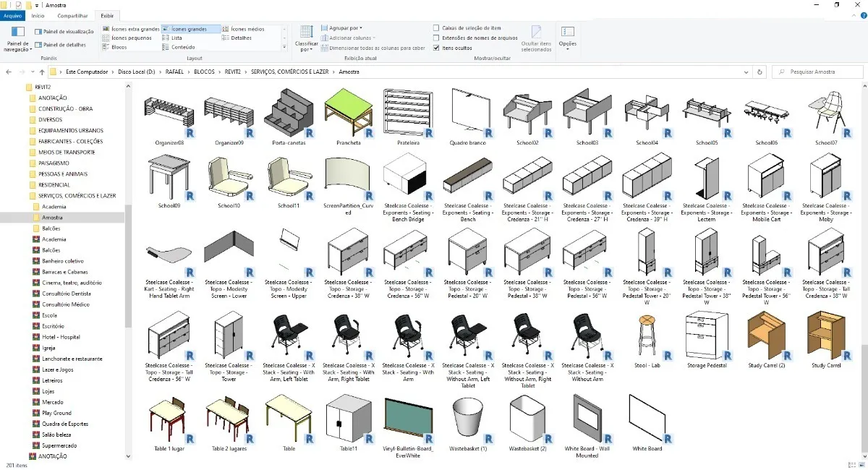868x470 pixels.
Task: Go to BLOCOS in the address path
Action: point(204,72)
